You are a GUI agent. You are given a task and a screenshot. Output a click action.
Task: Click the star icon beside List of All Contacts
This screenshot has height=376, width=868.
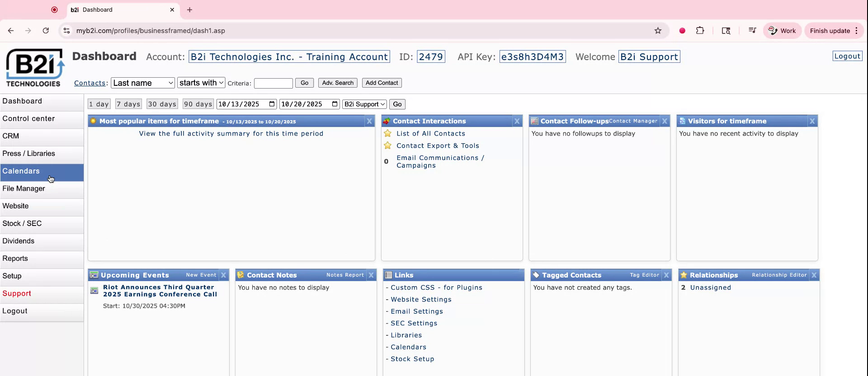pyautogui.click(x=387, y=133)
